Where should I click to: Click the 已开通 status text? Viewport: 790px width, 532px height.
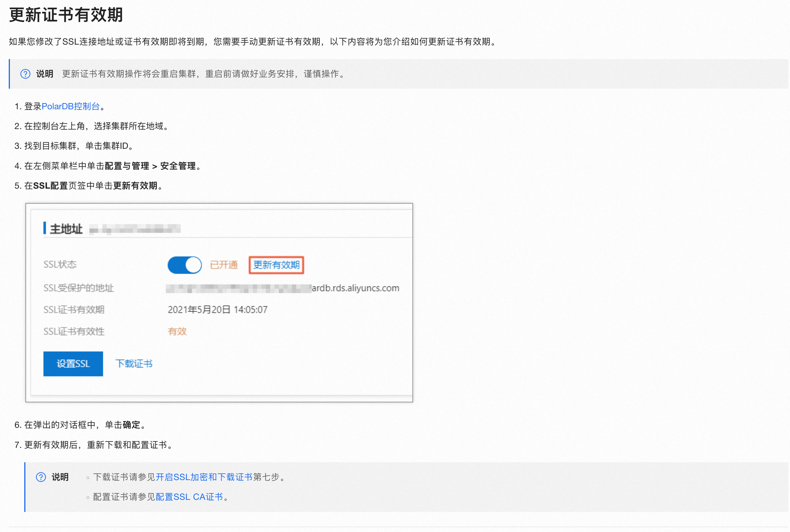(x=224, y=265)
